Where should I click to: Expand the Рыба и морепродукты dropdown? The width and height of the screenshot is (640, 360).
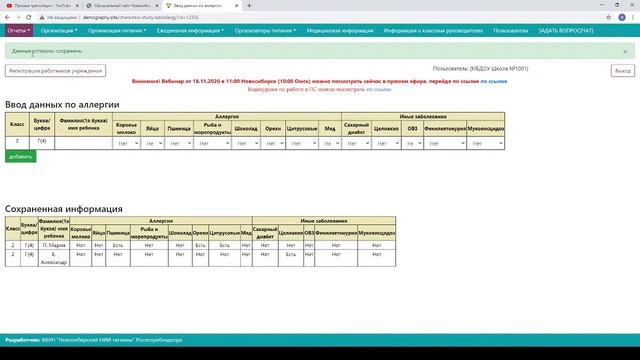pyautogui.click(x=213, y=143)
